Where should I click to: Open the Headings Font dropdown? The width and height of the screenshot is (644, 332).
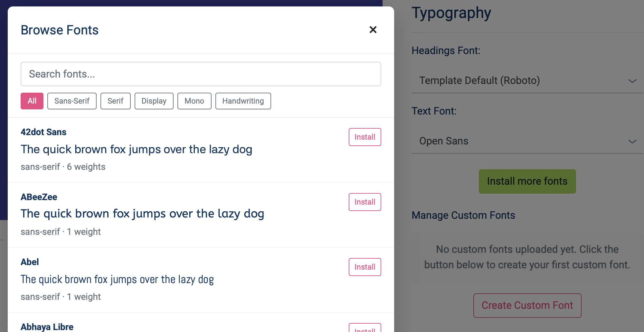pyautogui.click(x=522, y=80)
